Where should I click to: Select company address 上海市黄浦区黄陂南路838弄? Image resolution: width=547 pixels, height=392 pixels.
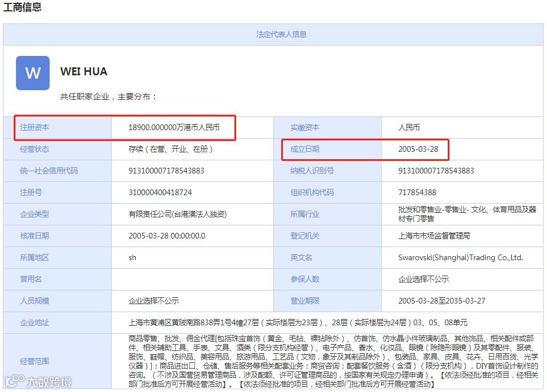pyautogui.click(x=298, y=322)
